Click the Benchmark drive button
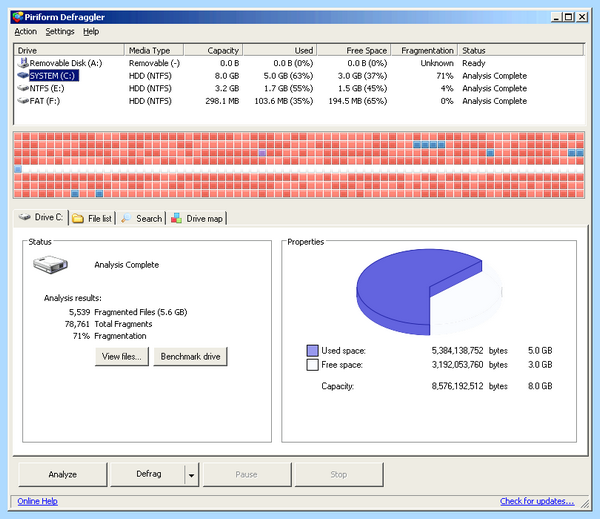The height and width of the screenshot is (519, 600). pyautogui.click(x=190, y=357)
